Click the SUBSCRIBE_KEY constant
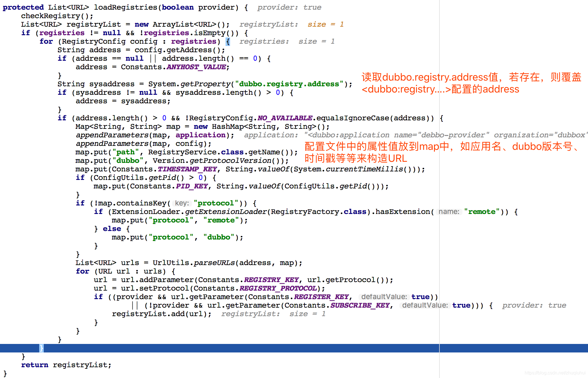The height and width of the screenshot is (378, 588). click(x=360, y=305)
